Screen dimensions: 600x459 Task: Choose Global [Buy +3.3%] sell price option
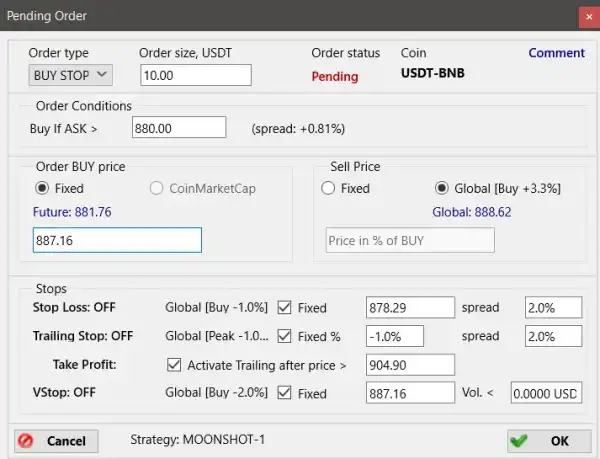coord(442,188)
